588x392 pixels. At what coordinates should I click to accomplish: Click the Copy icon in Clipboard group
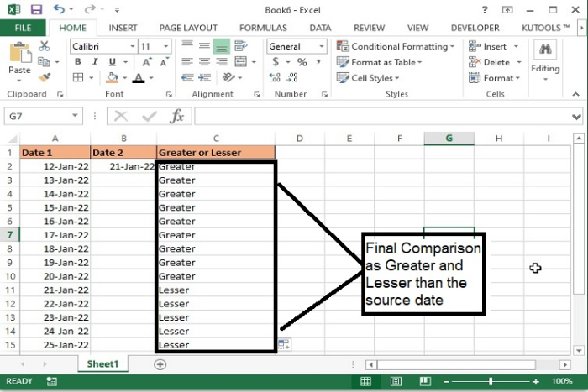pos(45,62)
